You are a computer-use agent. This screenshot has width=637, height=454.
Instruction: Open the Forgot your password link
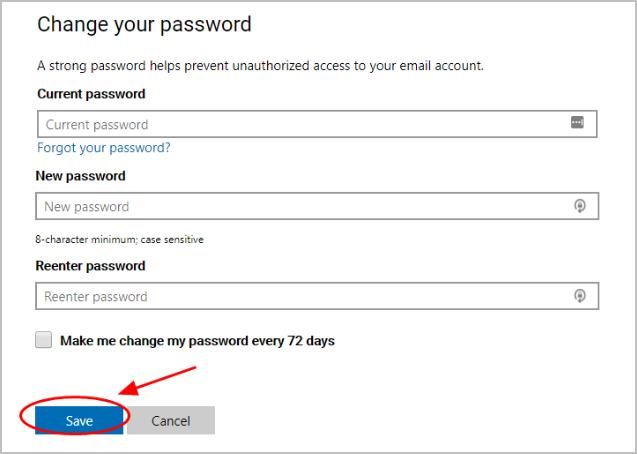[104, 148]
